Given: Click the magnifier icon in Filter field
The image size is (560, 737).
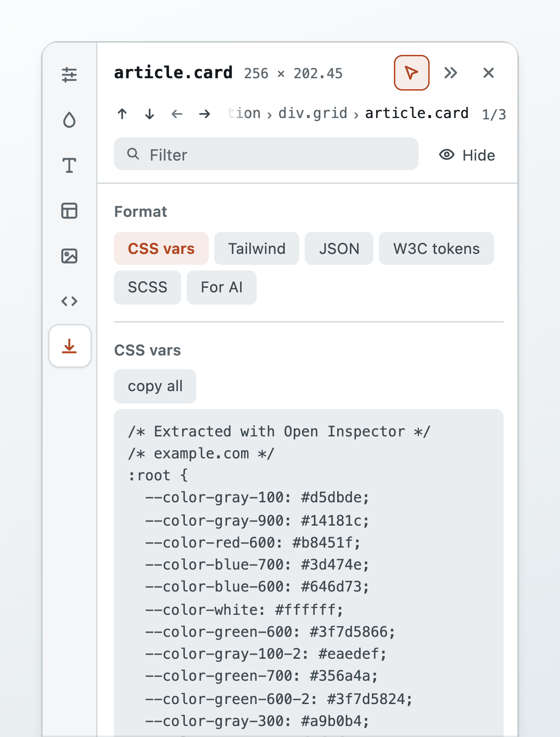Looking at the screenshot, I should [133, 154].
